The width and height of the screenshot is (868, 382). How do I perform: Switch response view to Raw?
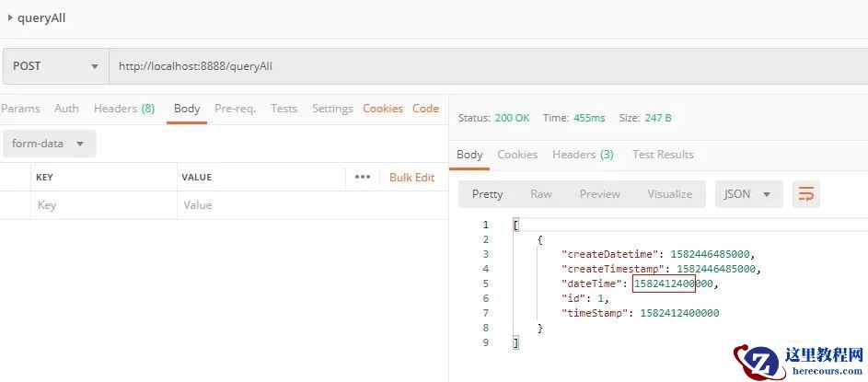pos(541,194)
